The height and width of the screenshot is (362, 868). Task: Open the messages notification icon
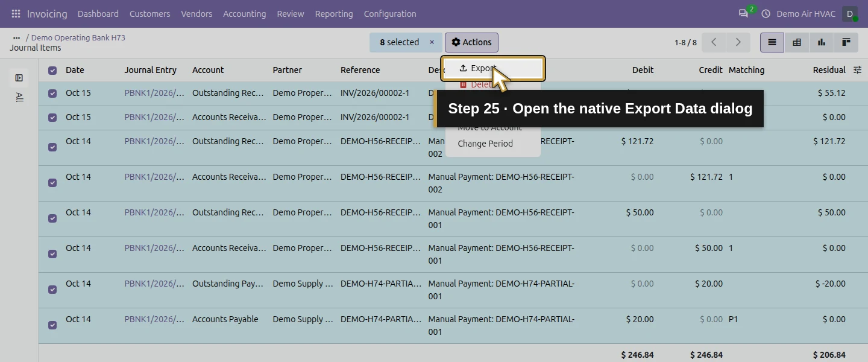click(744, 14)
